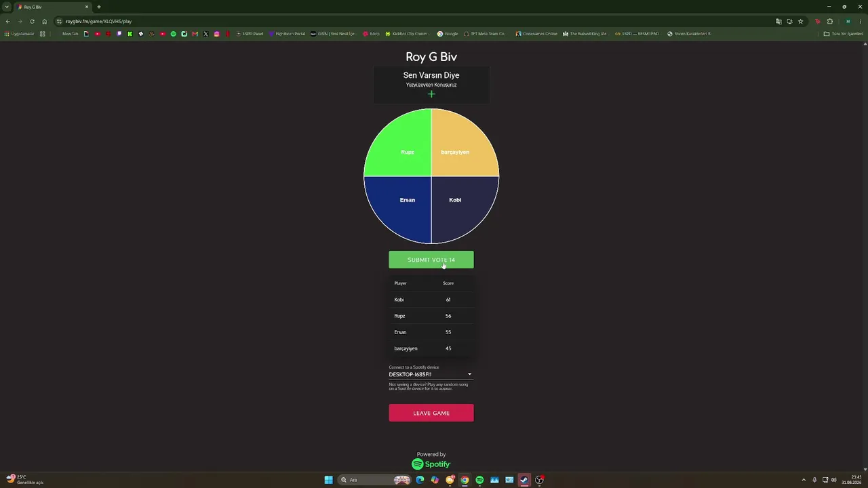Open the Extensions puzzle icon
868x488 pixels.
[x=830, y=21]
